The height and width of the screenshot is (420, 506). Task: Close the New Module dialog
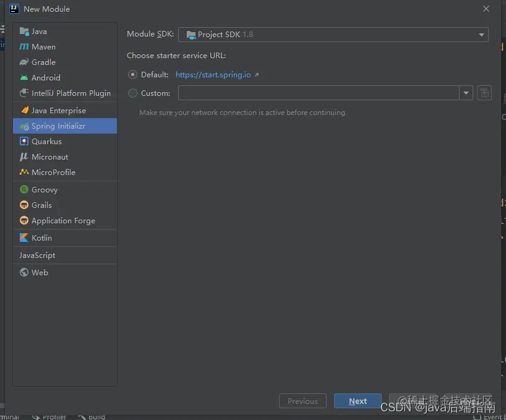point(486,9)
